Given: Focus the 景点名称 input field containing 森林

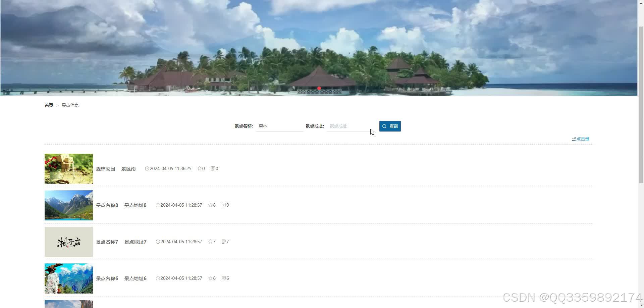Looking at the screenshot, I should coord(280,126).
